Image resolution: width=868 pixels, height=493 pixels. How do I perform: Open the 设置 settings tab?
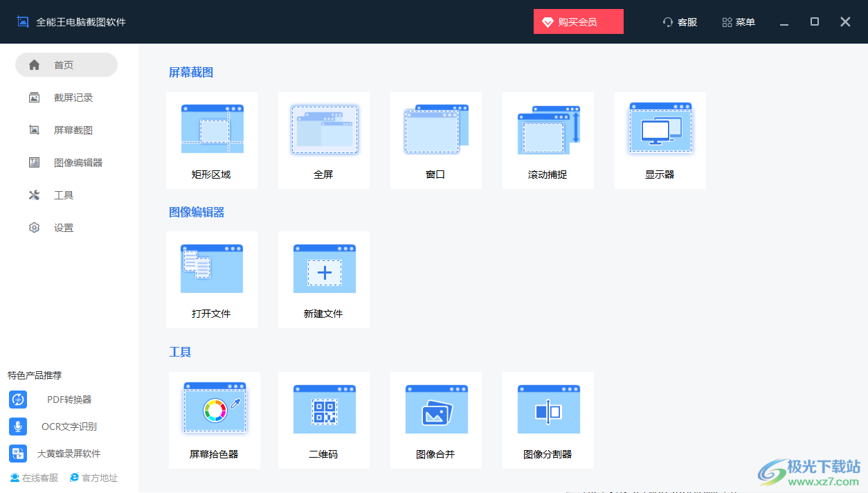click(x=66, y=228)
